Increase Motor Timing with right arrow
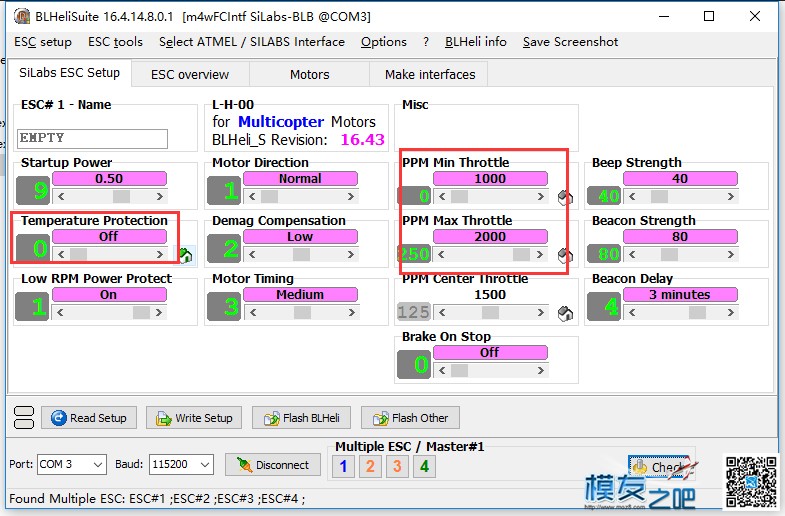 click(352, 313)
